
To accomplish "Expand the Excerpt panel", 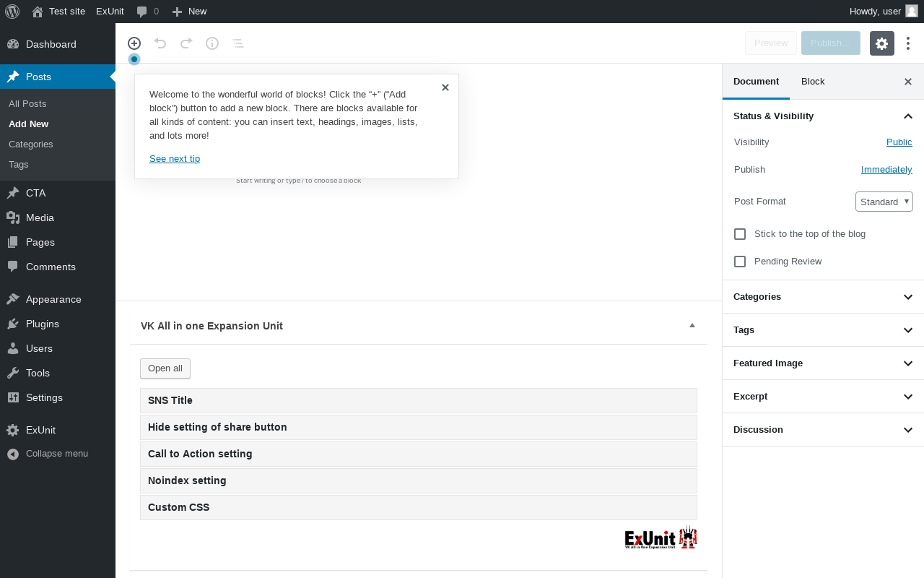I will [x=823, y=397].
